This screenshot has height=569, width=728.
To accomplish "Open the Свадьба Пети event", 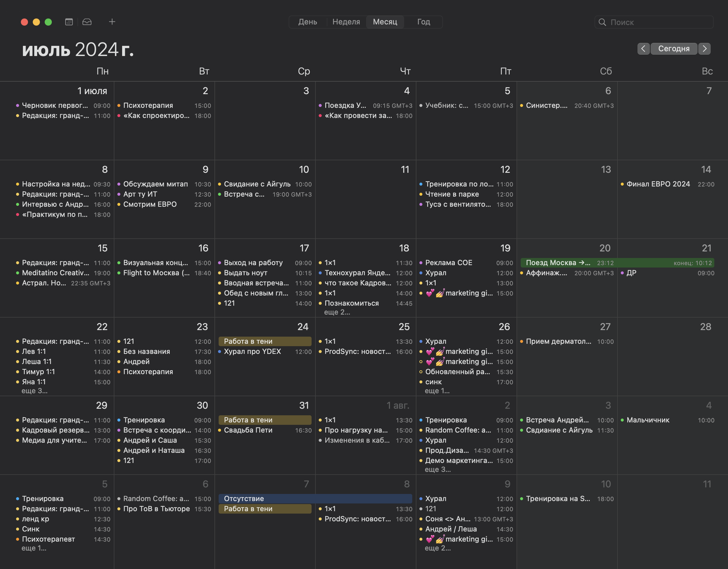I will tap(265, 431).
